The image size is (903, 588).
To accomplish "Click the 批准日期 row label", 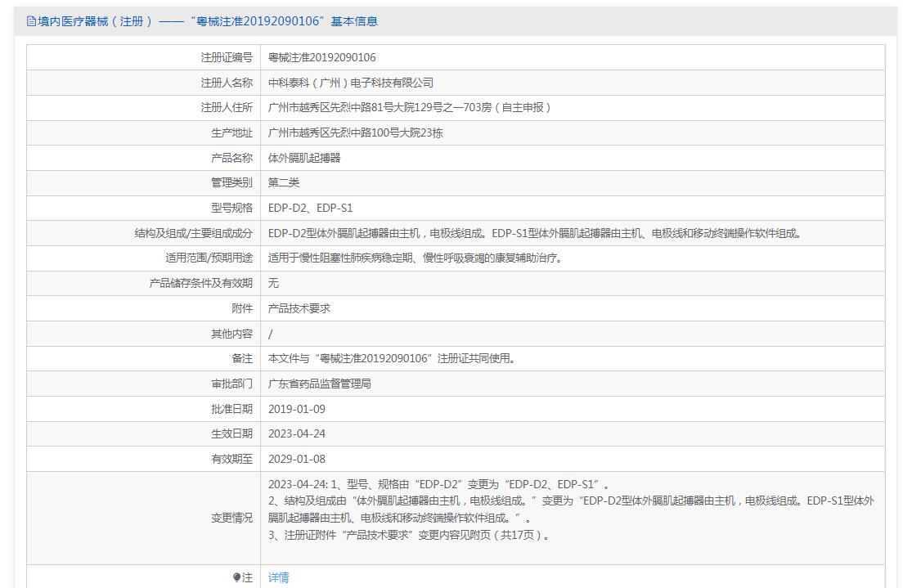I will (231, 409).
